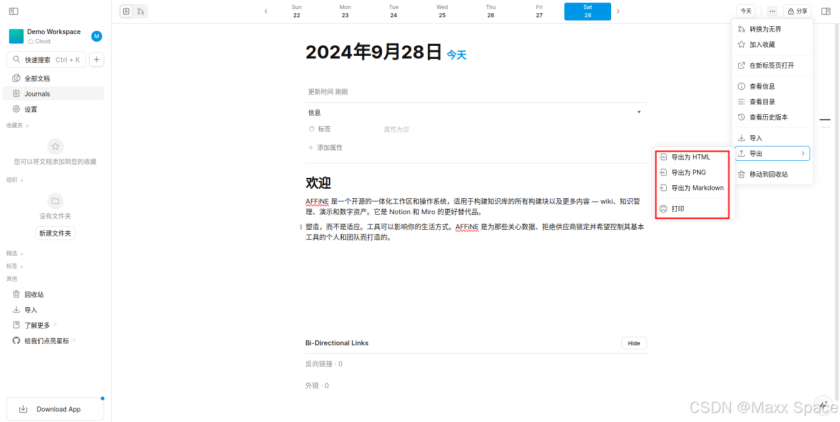The height and width of the screenshot is (422, 840).
Task: Click 添加属性 add property
Action: click(x=325, y=147)
